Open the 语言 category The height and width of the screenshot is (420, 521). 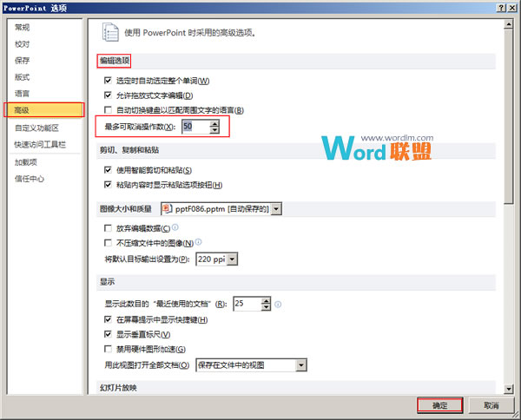(x=23, y=94)
